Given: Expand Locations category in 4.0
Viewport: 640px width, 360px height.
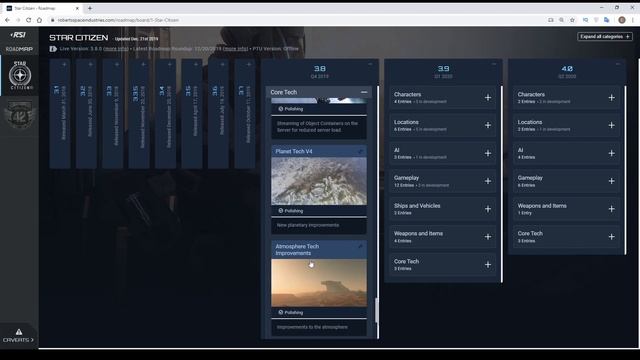Looking at the screenshot, I should click(611, 125).
